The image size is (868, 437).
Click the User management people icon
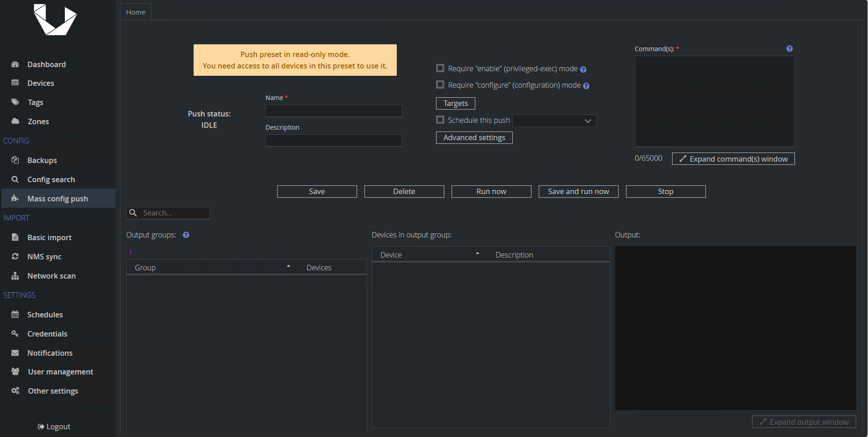(15, 372)
